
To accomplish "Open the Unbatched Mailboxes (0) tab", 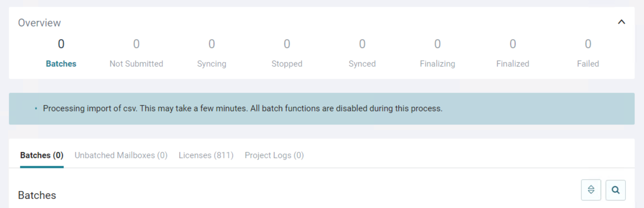I will point(121,155).
